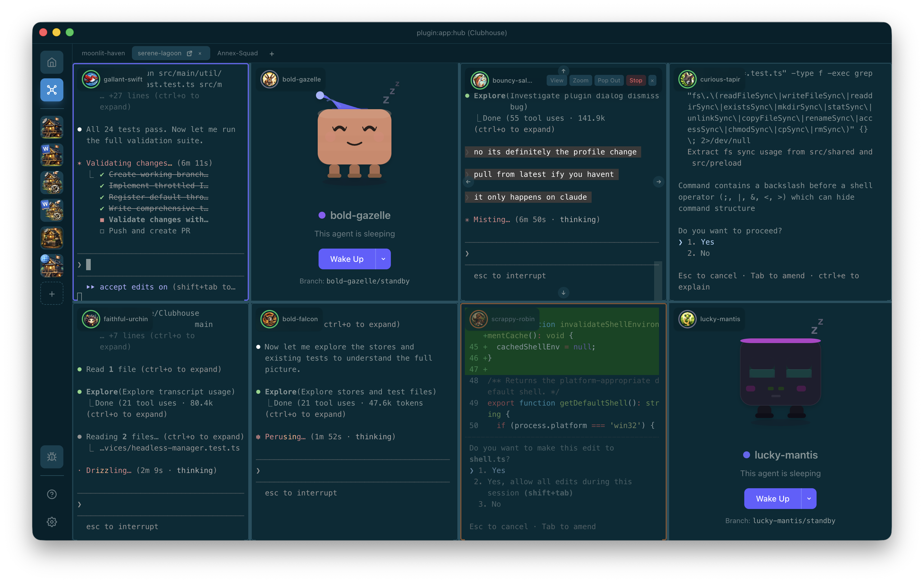This screenshot has height=583, width=924.
Task: Open the agent hub graph view icon
Action: pyautogui.click(x=52, y=90)
